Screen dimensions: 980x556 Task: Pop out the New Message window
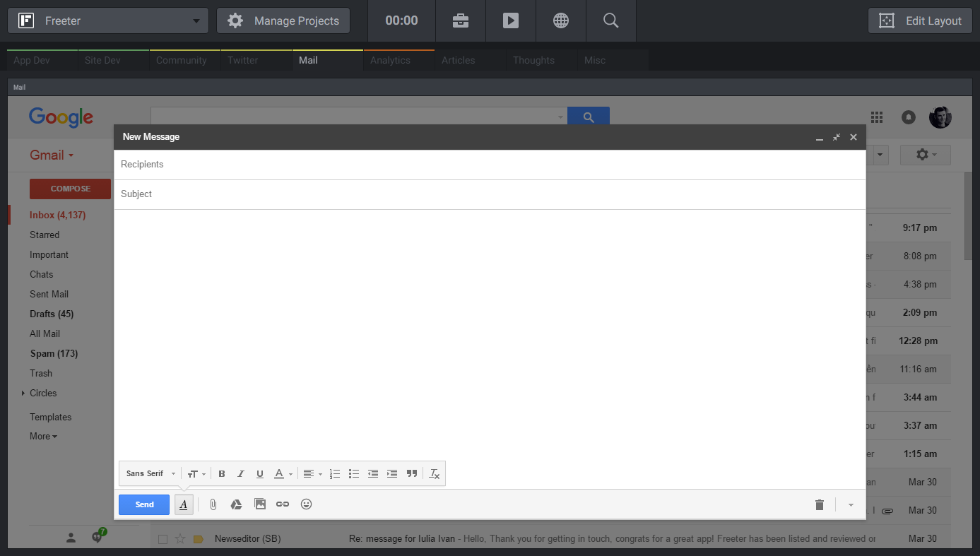837,137
